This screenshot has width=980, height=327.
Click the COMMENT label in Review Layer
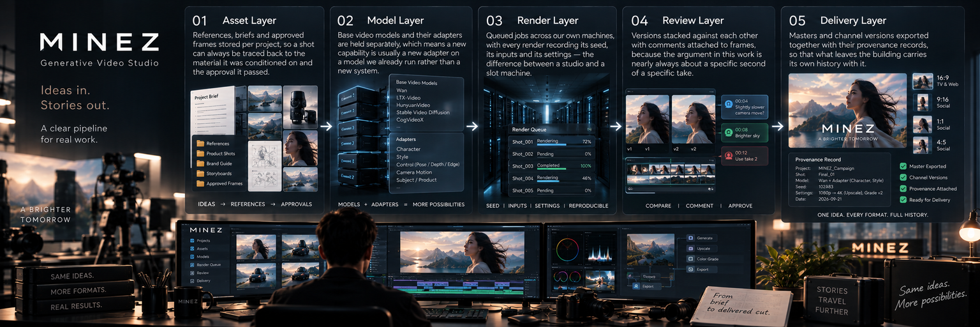pyautogui.click(x=699, y=206)
